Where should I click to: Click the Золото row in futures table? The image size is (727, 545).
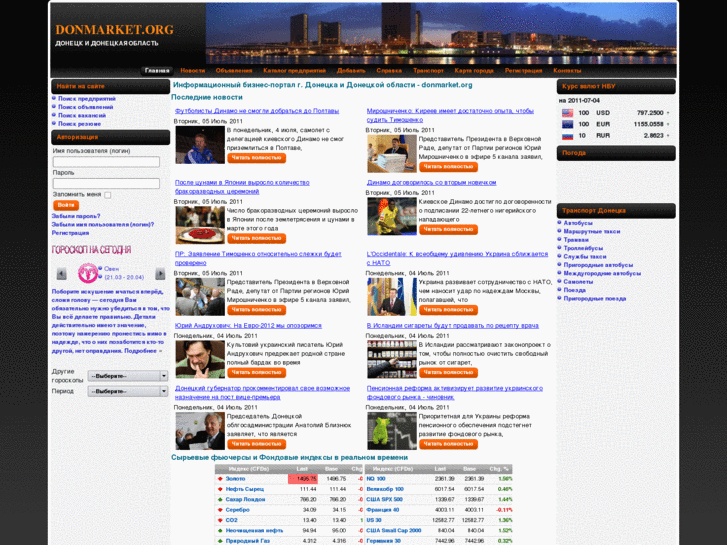289,479
